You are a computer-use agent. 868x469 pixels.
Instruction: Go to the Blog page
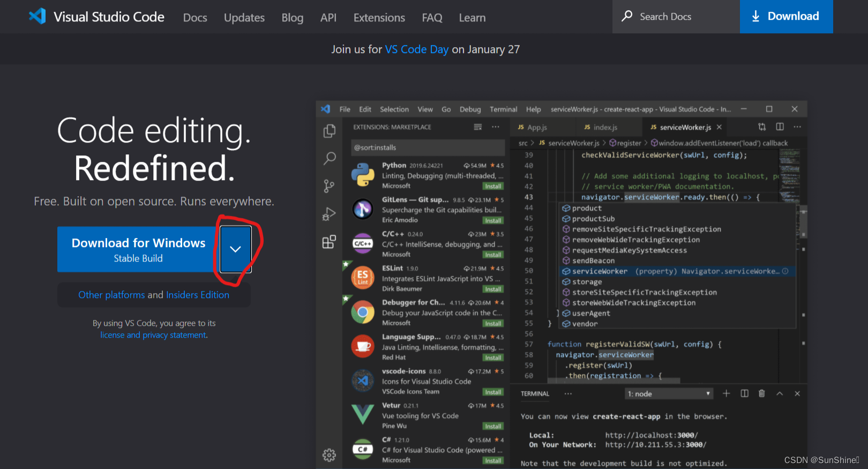pyautogui.click(x=293, y=18)
